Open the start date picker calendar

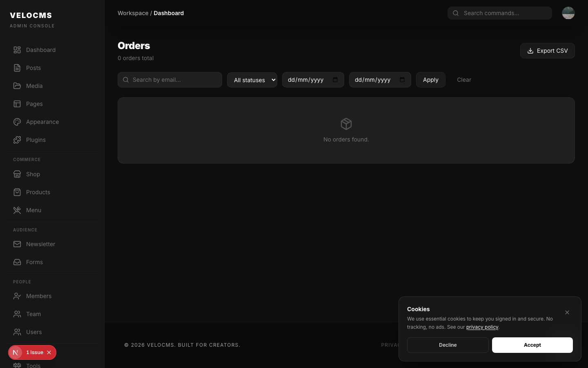(336, 80)
